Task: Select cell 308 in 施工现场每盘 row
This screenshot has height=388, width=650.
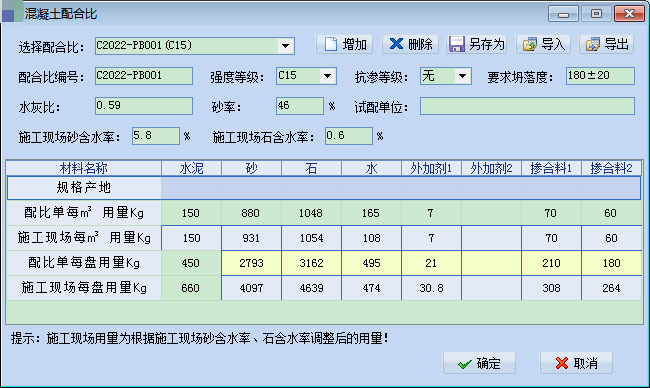Action: (x=551, y=288)
